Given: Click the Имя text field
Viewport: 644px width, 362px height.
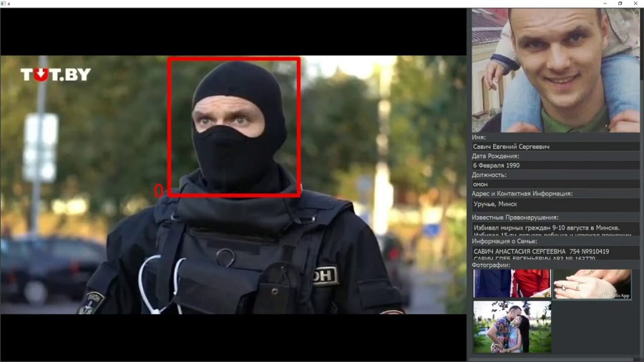Looking at the screenshot, I should click(555, 146).
